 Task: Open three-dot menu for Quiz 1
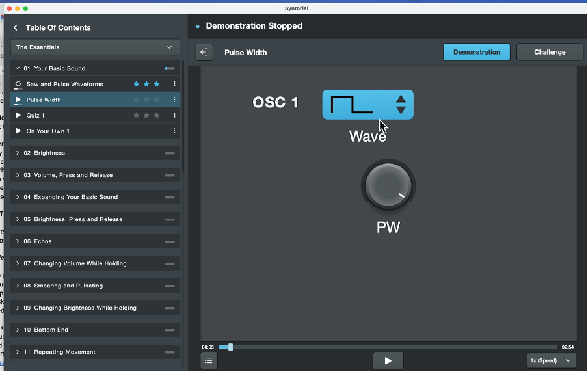click(x=174, y=116)
